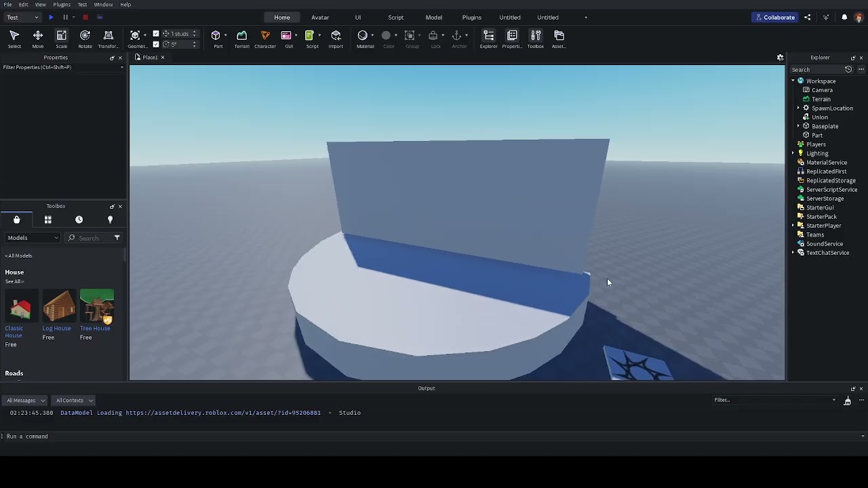Screen dimensions: 868x488
Task: Open the File menu
Action: tap(7, 5)
